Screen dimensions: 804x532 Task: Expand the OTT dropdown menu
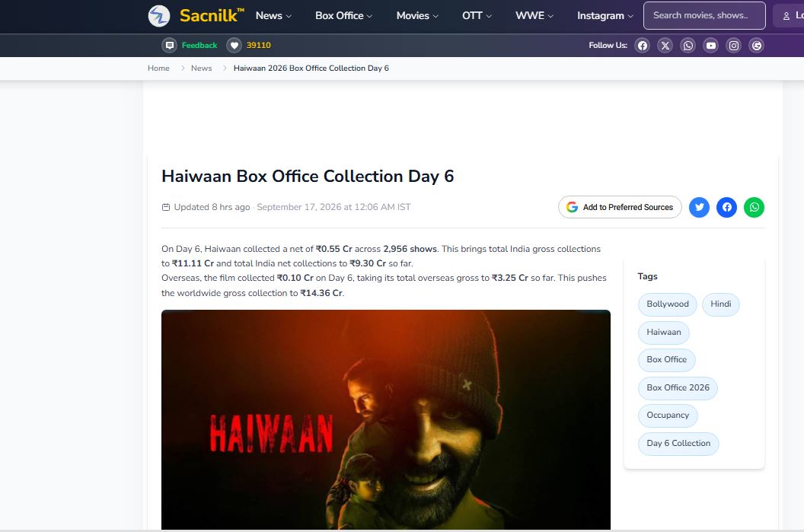point(477,16)
